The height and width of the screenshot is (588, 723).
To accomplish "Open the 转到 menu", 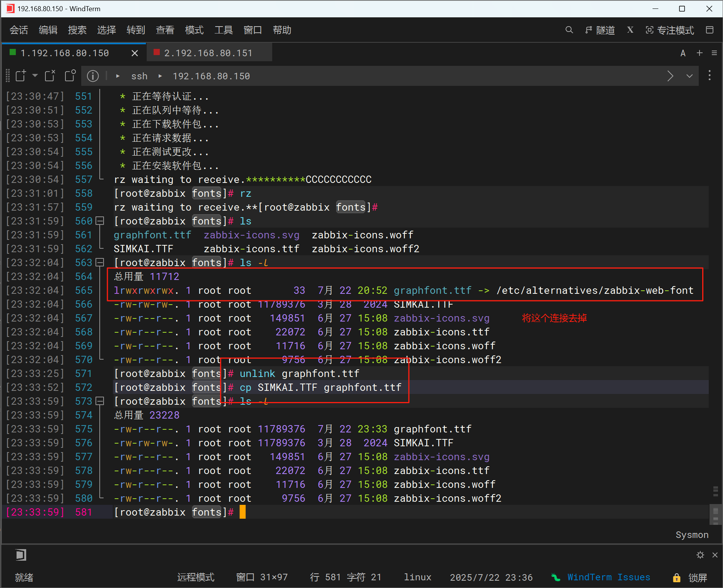I will pos(136,30).
